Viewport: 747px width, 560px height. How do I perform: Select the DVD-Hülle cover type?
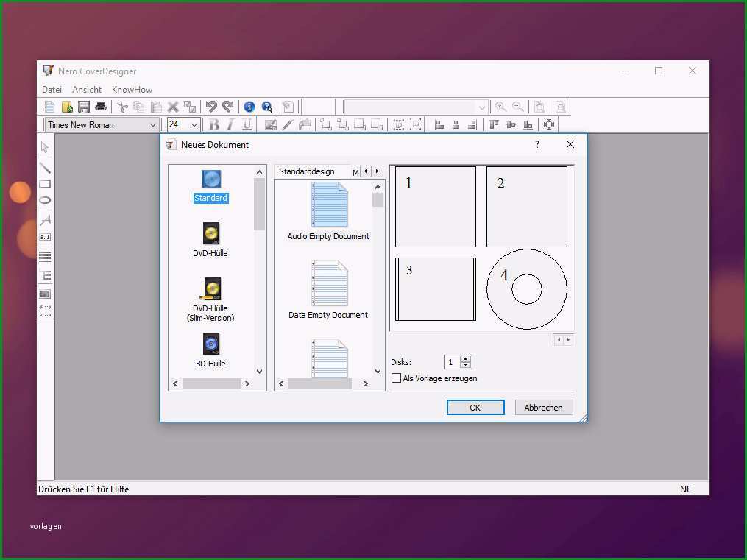pyautogui.click(x=210, y=240)
